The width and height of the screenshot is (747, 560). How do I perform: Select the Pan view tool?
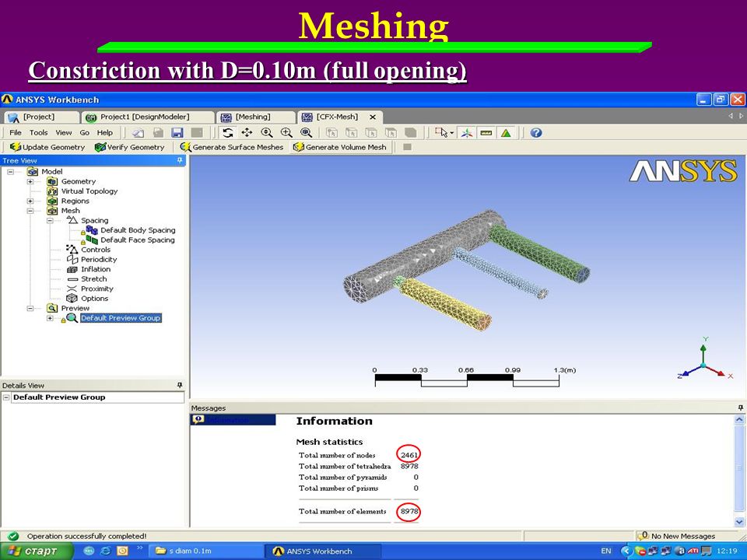pos(247,133)
